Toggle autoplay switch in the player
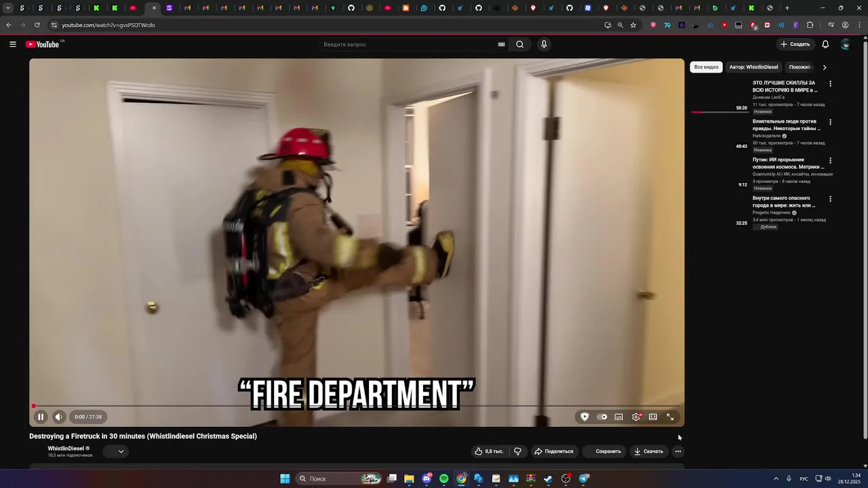This screenshot has height=488, width=868. (602, 417)
